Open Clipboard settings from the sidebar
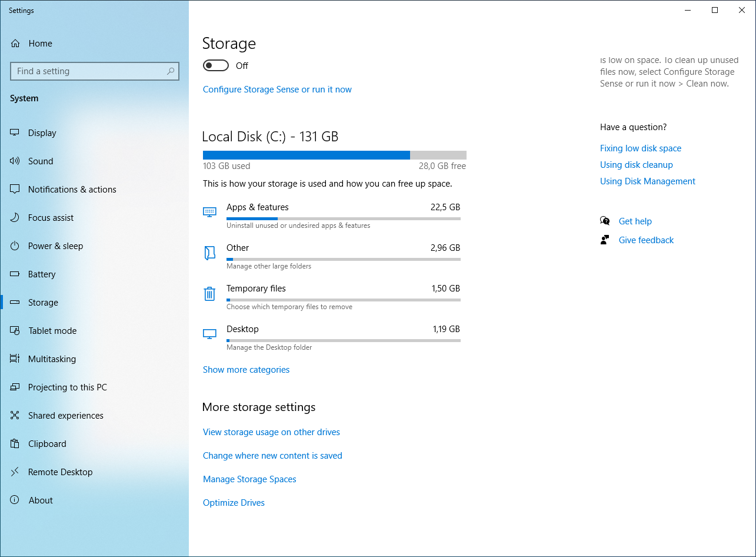The image size is (756, 557). click(x=47, y=443)
